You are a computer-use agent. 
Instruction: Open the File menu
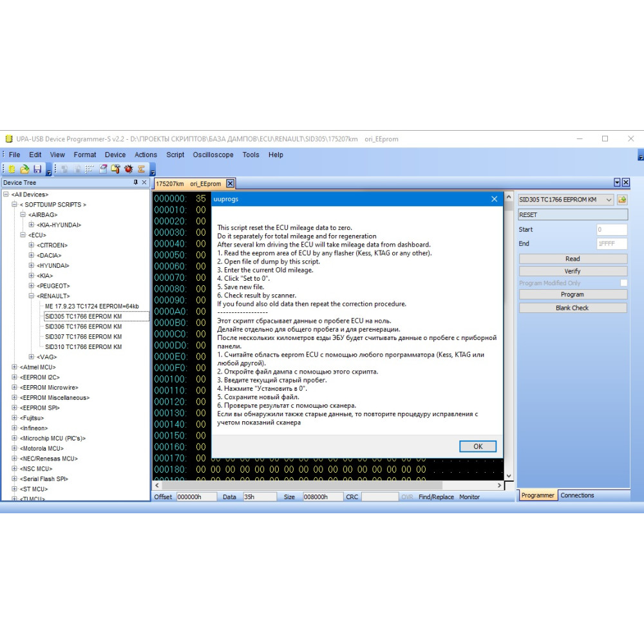[x=14, y=155]
